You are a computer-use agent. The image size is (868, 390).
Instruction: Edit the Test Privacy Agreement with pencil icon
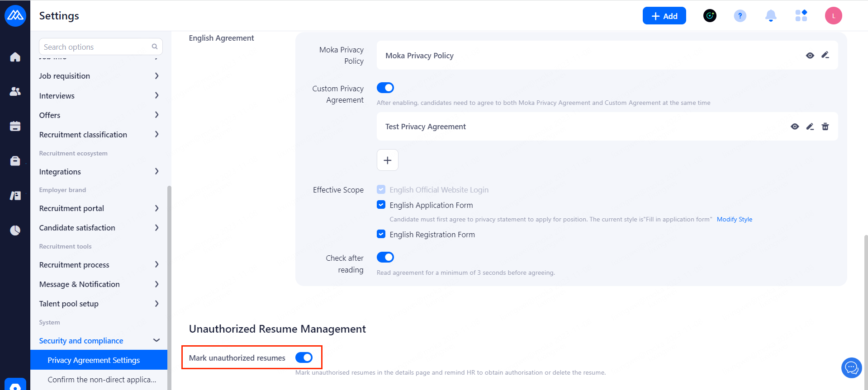click(x=810, y=127)
